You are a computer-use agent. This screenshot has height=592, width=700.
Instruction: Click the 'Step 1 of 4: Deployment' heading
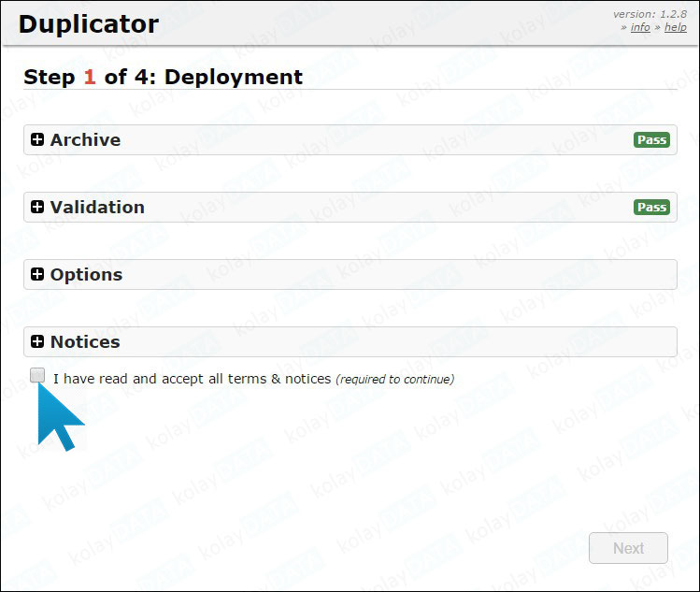pyautogui.click(x=163, y=78)
